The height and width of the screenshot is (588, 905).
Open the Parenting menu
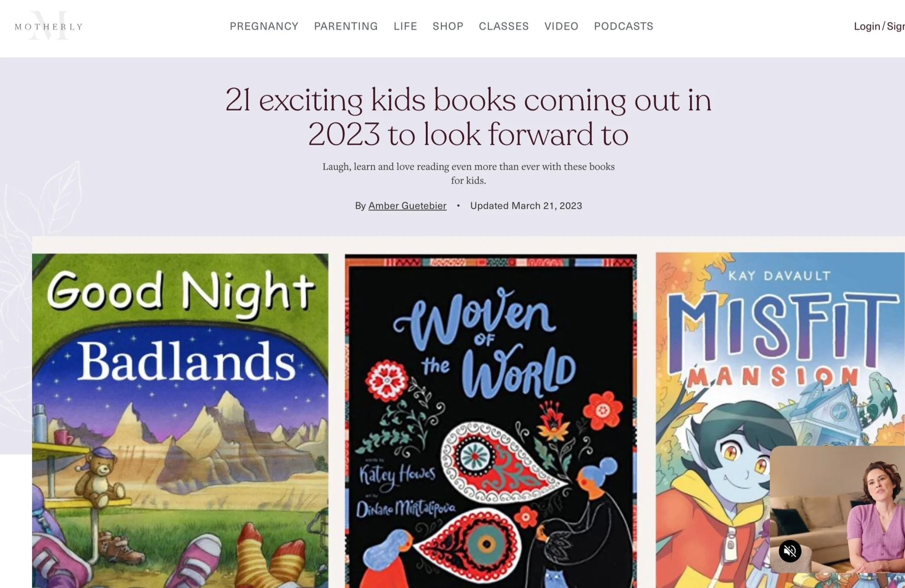coord(346,26)
